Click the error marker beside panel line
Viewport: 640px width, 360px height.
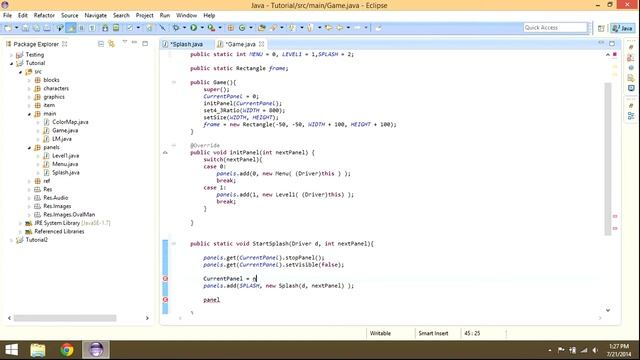165,300
